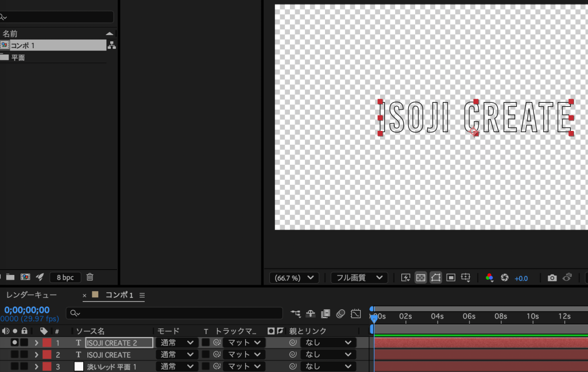Toggle mask and shape path visibility icon
This screenshot has width=588, height=372.
pos(435,277)
